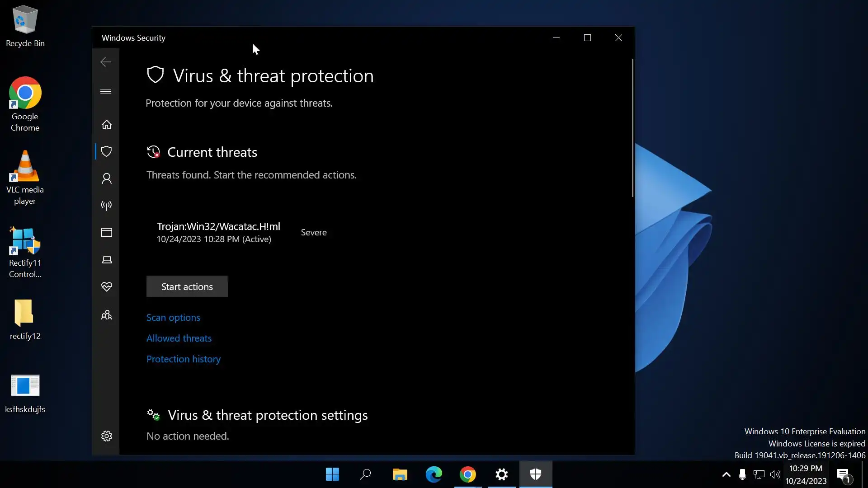
Task: Open App & browser control icon
Action: (x=107, y=233)
